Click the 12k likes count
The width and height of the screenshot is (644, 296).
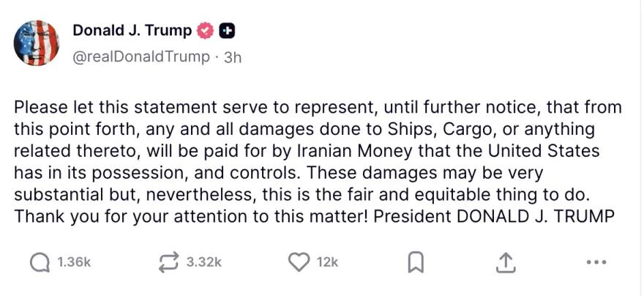coord(328,262)
